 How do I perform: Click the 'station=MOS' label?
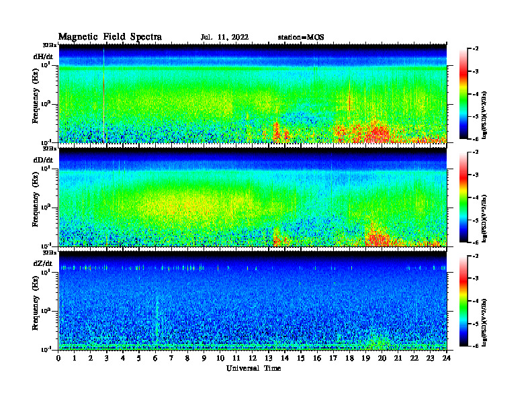click(301, 38)
